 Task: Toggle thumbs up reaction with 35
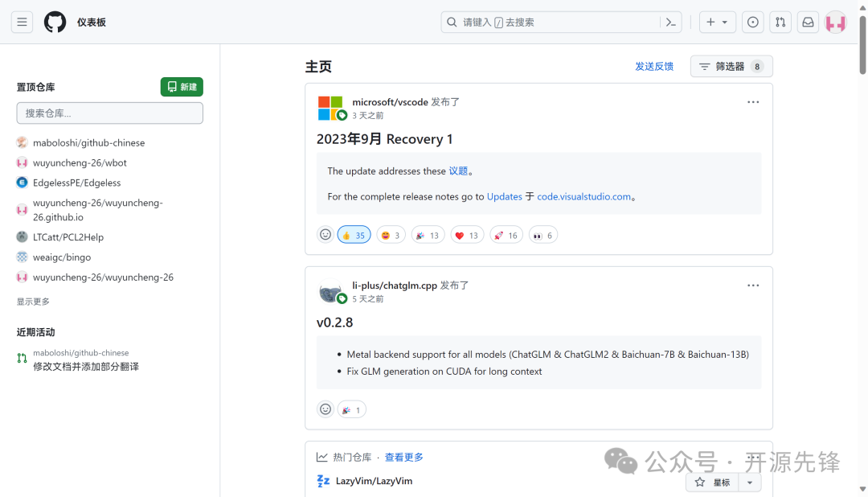354,236
